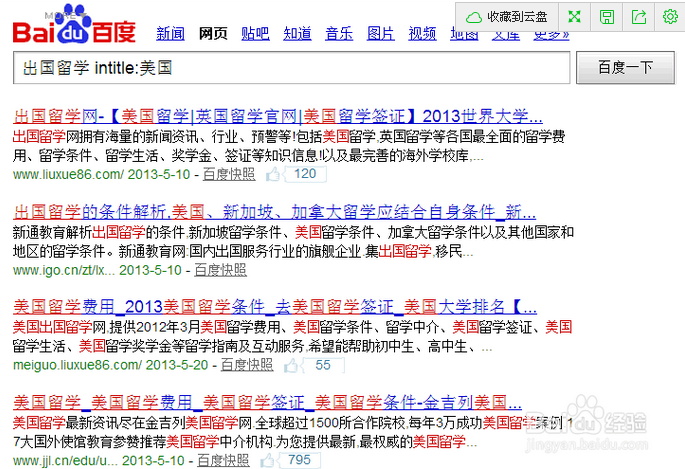This screenshot has height=469, width=685.
Task: Open result titled 出国留学网-【美国留学
Action: coord(278,116)
